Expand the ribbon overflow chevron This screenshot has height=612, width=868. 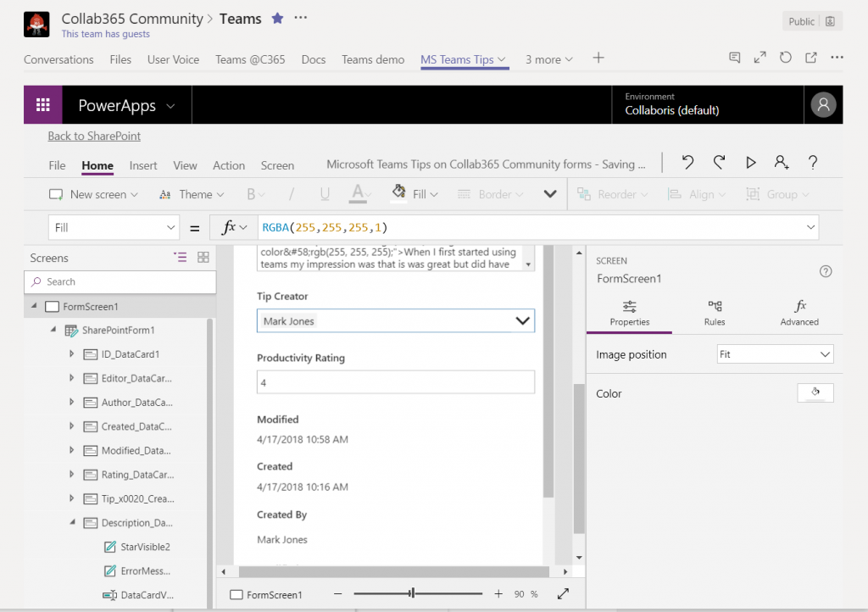tap(549, 193)
